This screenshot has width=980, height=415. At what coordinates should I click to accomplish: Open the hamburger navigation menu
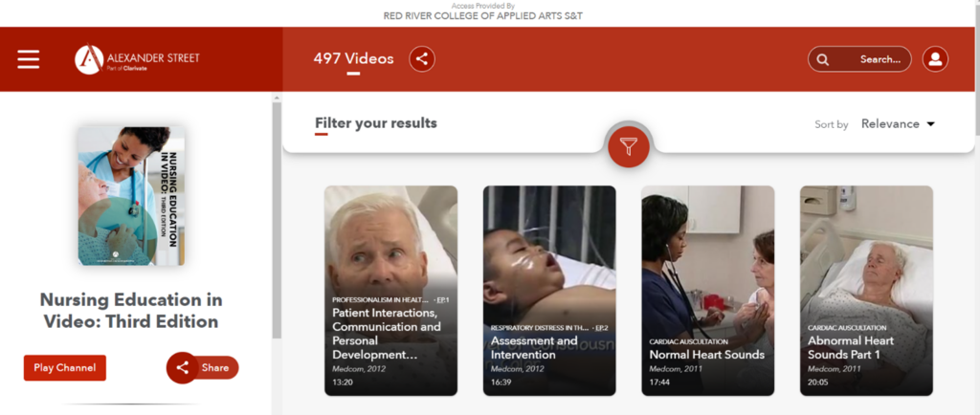[x=28, y=59]
